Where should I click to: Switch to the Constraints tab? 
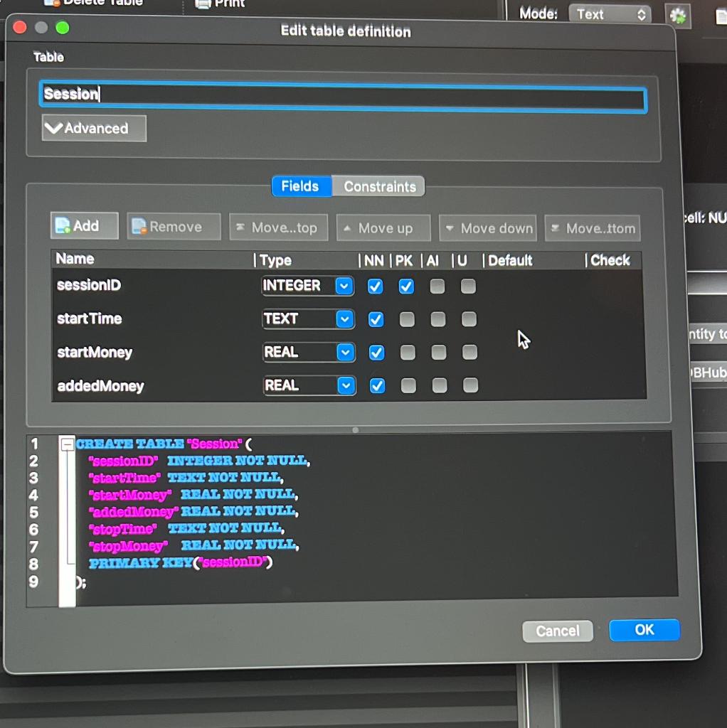379,187
